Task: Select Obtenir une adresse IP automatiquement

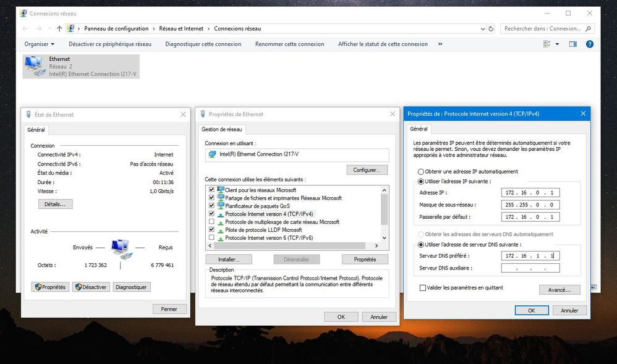Action: pos(421,171)
